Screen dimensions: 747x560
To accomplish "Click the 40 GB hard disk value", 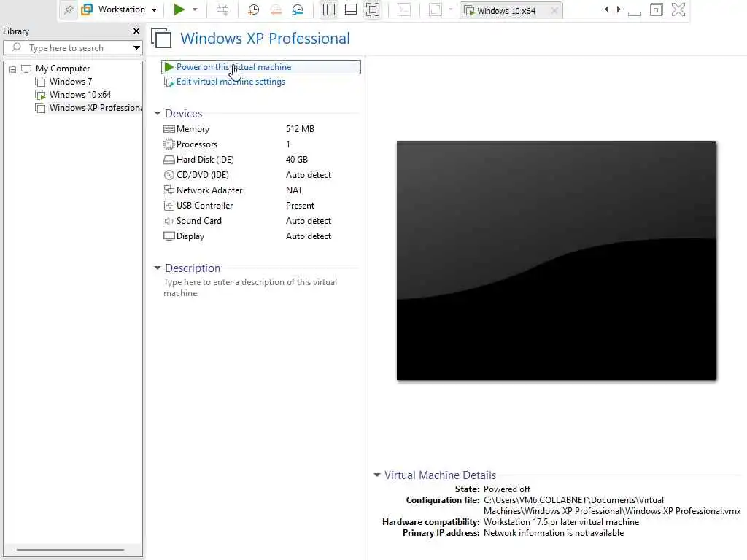I will click(x=297, y=160).
